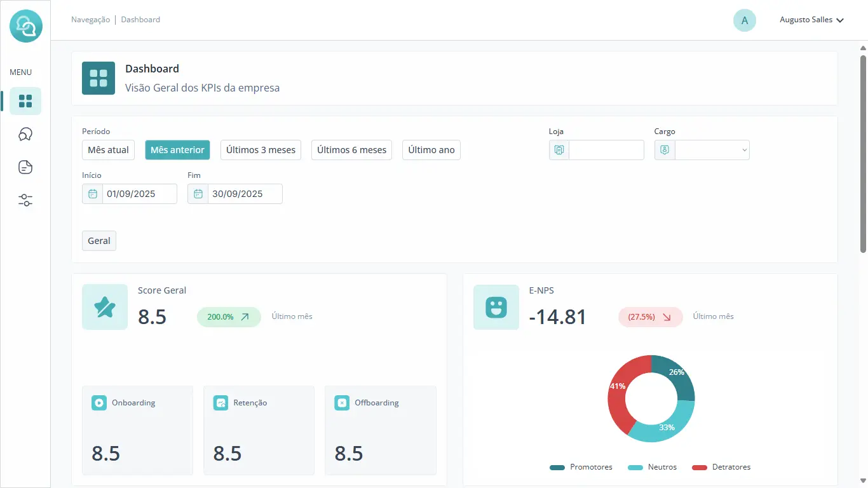Select the 'Últimos 3 meses' period option

click(261, 150)
